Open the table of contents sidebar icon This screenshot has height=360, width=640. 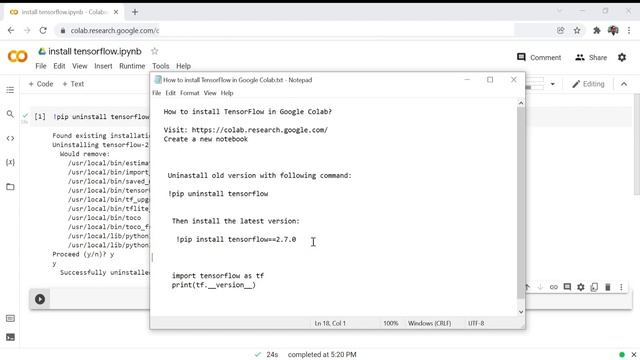[10, 90]
